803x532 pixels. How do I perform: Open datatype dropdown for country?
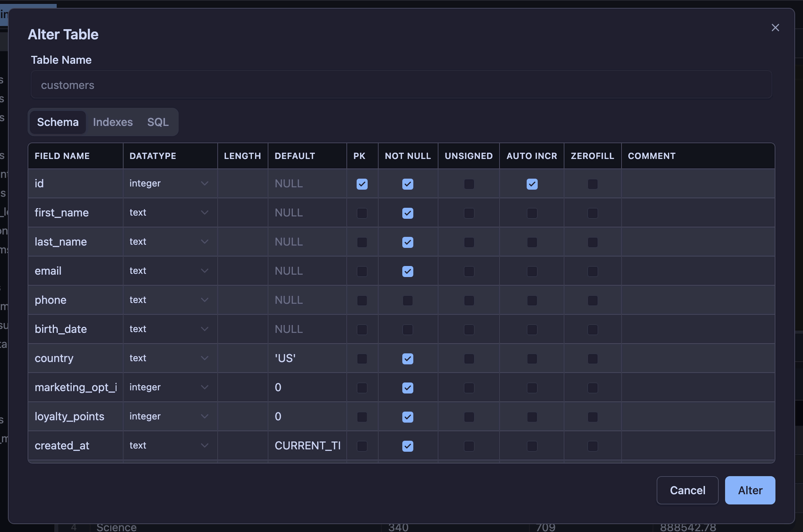click(x=170, y=358)
